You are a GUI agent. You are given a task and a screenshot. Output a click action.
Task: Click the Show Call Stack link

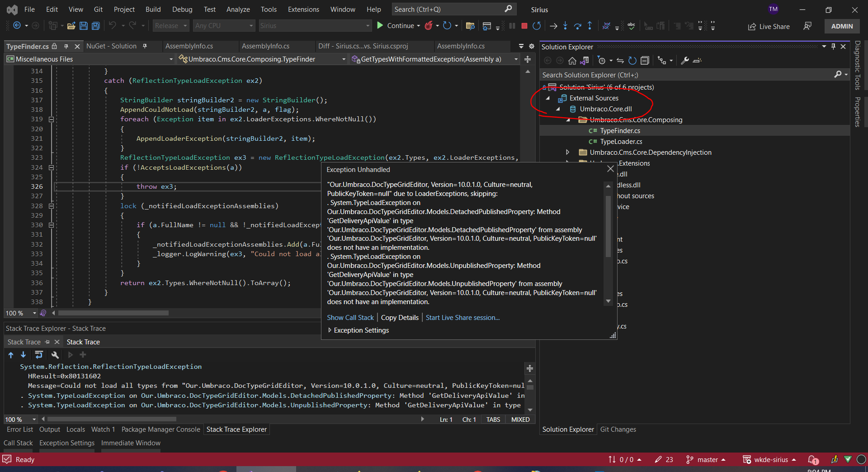pos(350,318)
